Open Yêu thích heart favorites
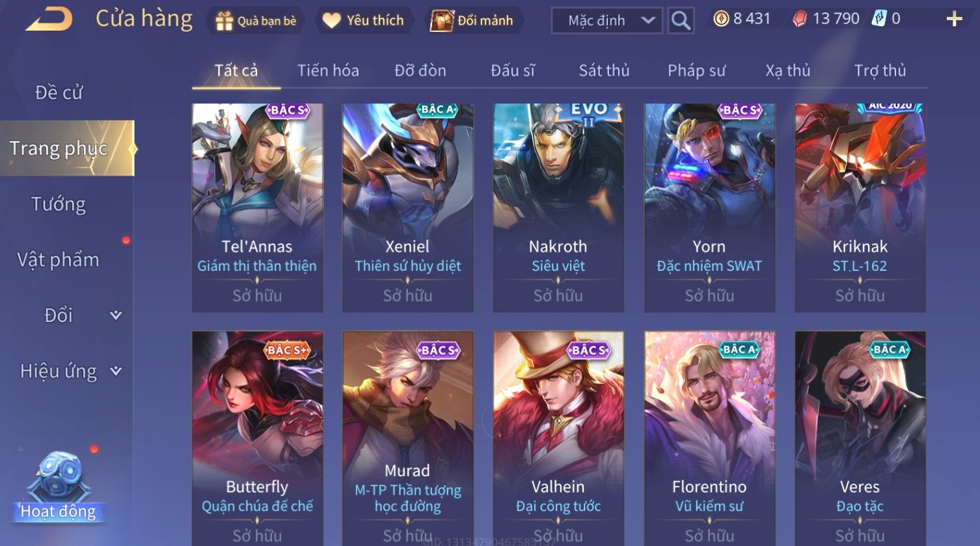 click(332, 21)
